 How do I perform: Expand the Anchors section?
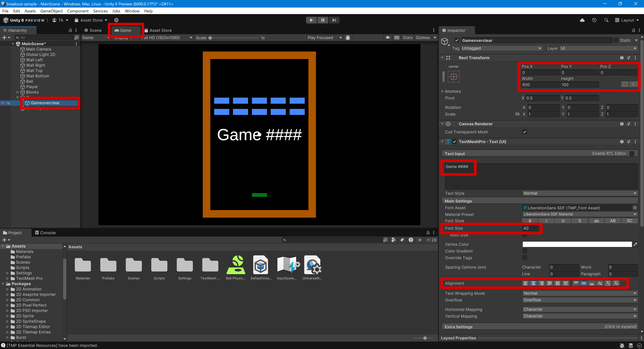click(x=443, y=91)
